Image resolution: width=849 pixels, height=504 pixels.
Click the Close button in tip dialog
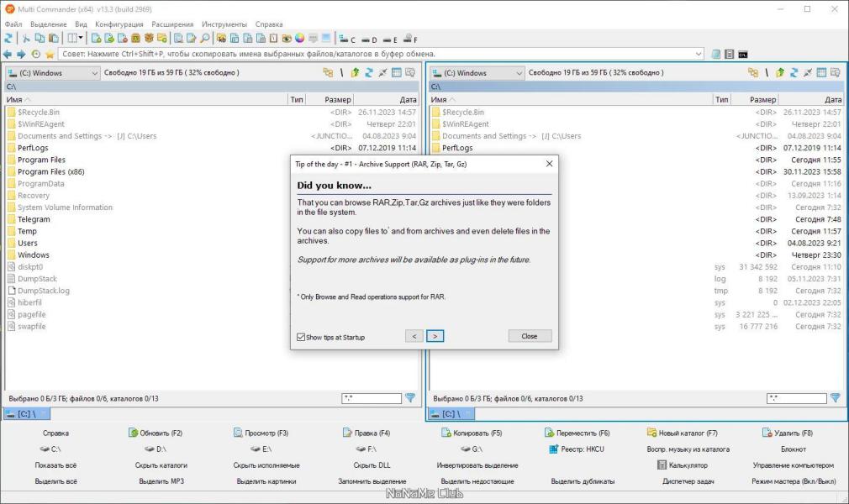(530, 336)
